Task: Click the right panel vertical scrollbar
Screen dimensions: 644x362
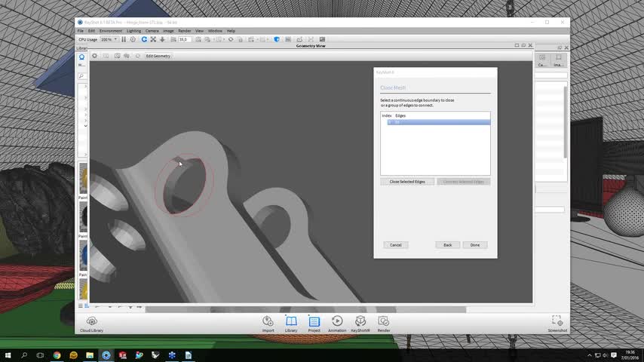Action: click(566, 122)
